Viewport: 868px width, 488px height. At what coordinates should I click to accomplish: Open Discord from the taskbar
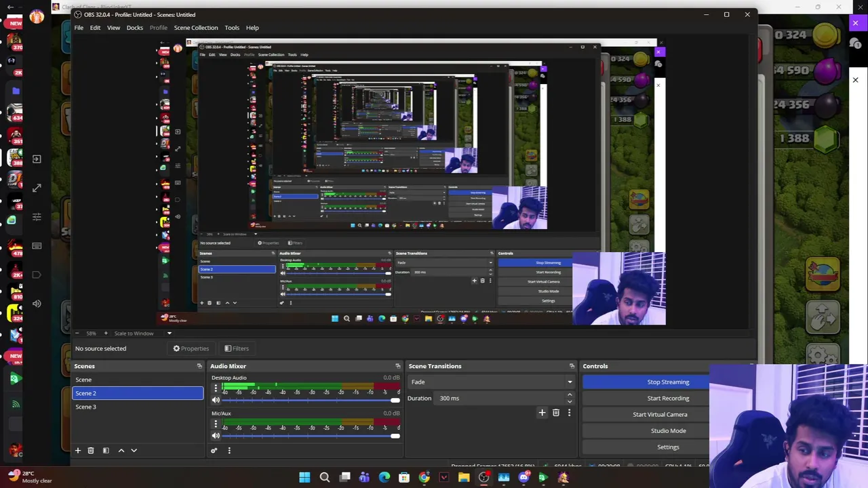524,478
